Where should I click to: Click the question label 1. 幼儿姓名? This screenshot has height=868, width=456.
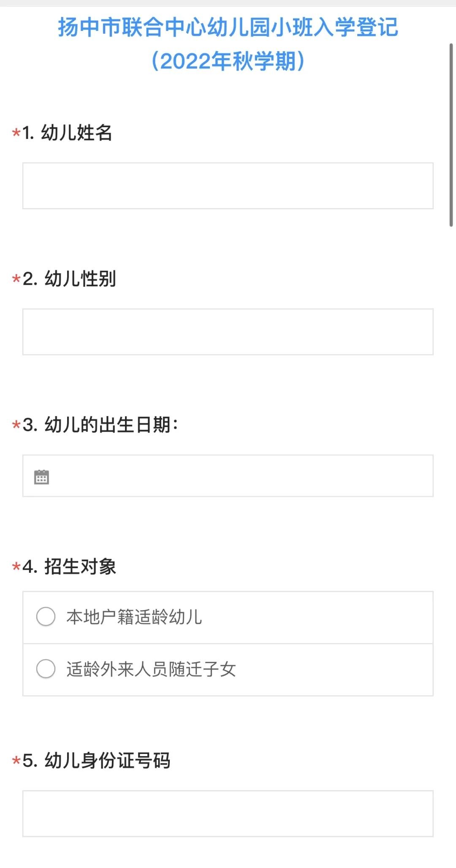[68, 133]
